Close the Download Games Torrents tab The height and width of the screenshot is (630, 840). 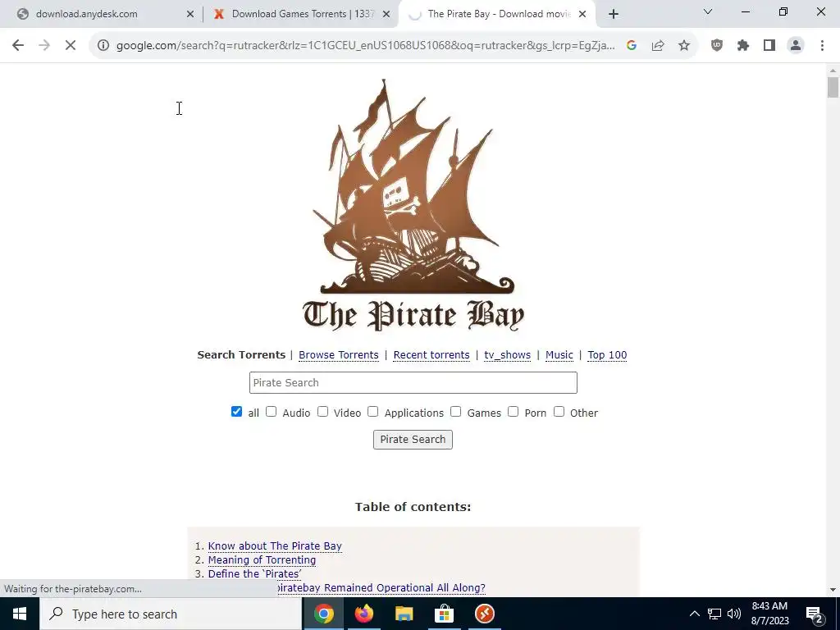pyautogui.click(x=386, y=14)
